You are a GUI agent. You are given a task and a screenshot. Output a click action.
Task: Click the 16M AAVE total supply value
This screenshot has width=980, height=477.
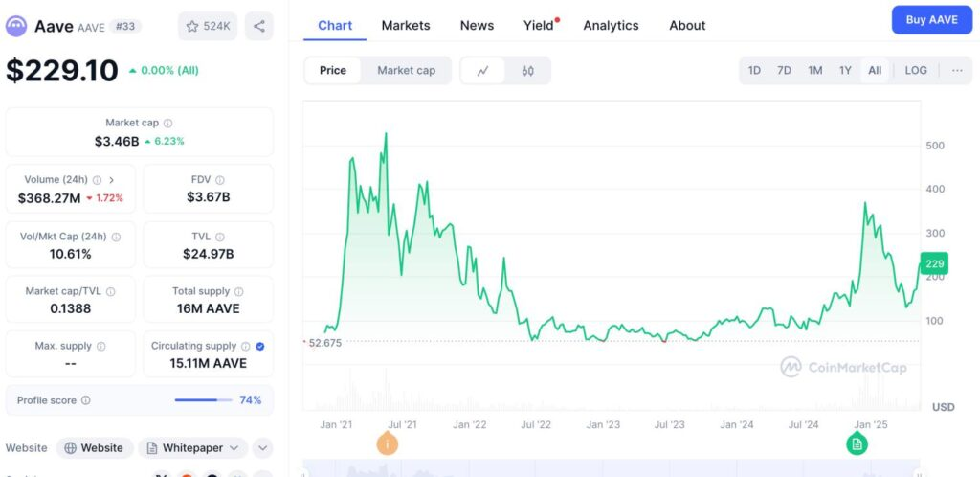(x=208, y=308)
